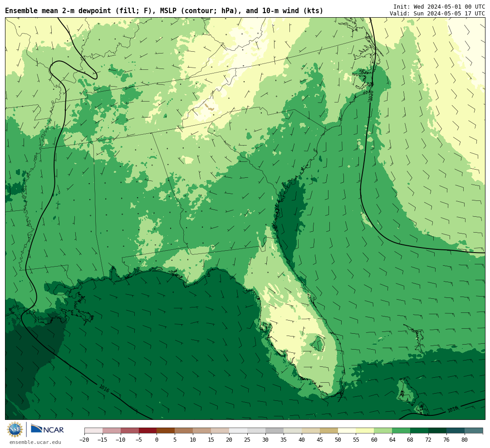Click the 64 to 68 green colorbar swatch
The width and height of the screenshot is (490, 448).
coord(402,431)
